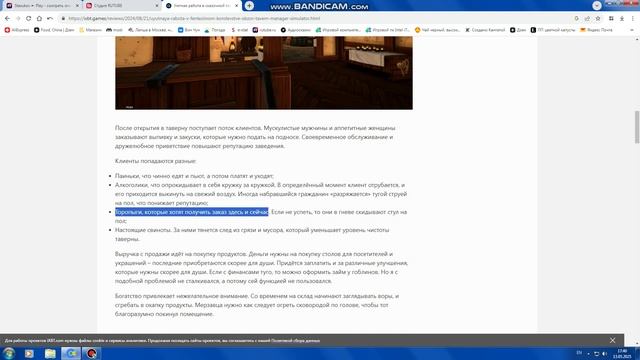640x360 pixels.
Task: Open the browser home page
Action: [39, 18]
